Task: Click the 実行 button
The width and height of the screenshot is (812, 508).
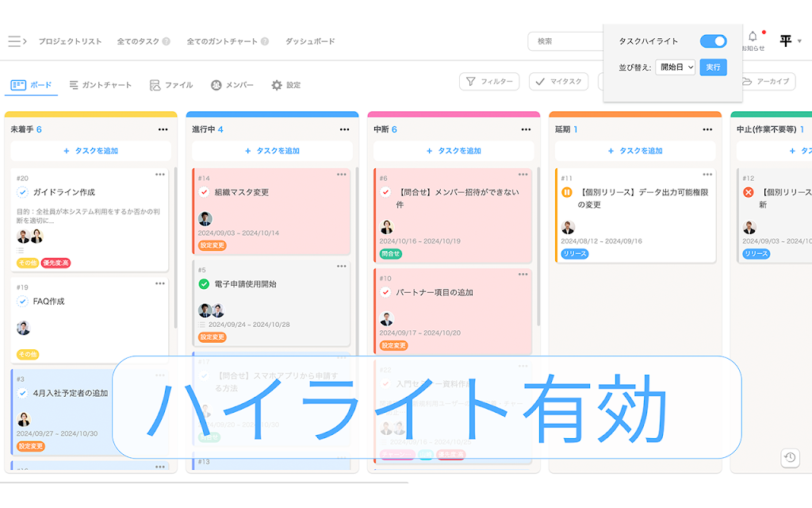Action: coord(713,67)
